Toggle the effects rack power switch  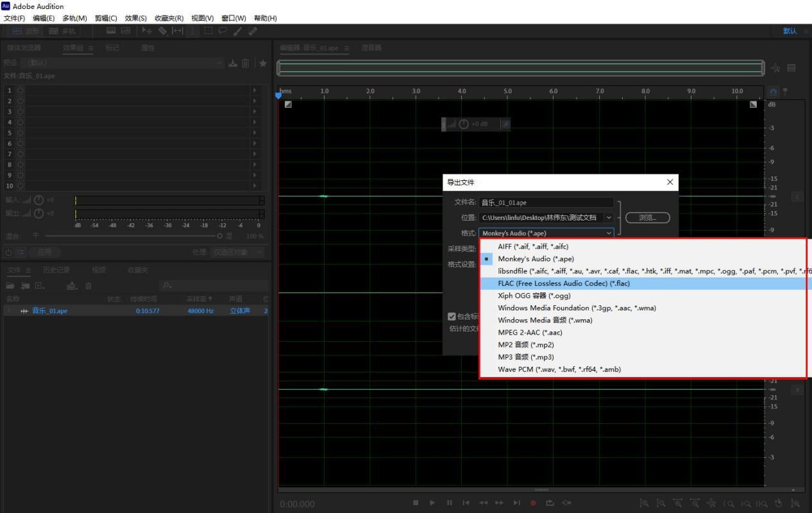tap(6, 251)
